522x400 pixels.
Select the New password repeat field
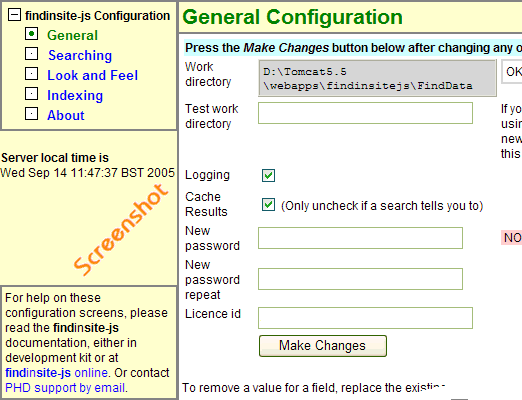click(x=360, y=279)
